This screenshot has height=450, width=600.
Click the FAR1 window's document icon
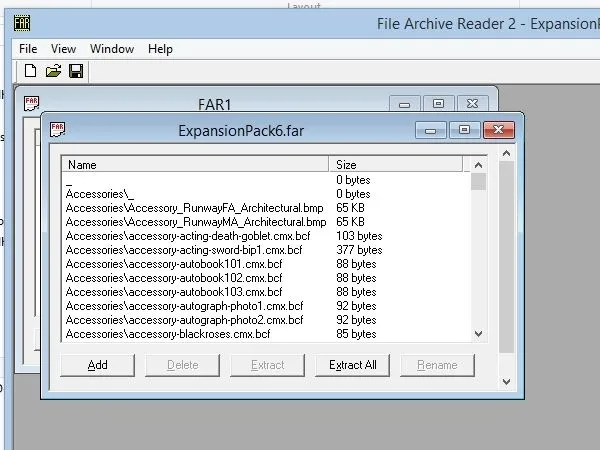pos(31,103)
